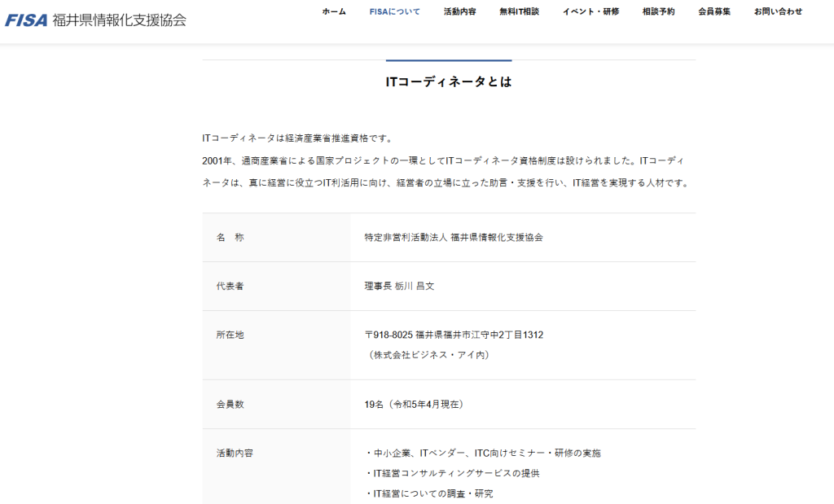The height and width of the screenshot is (504, 834).
Task: Click the 特定非営利活動法人 organization name text
Action: tap(454, 238)
